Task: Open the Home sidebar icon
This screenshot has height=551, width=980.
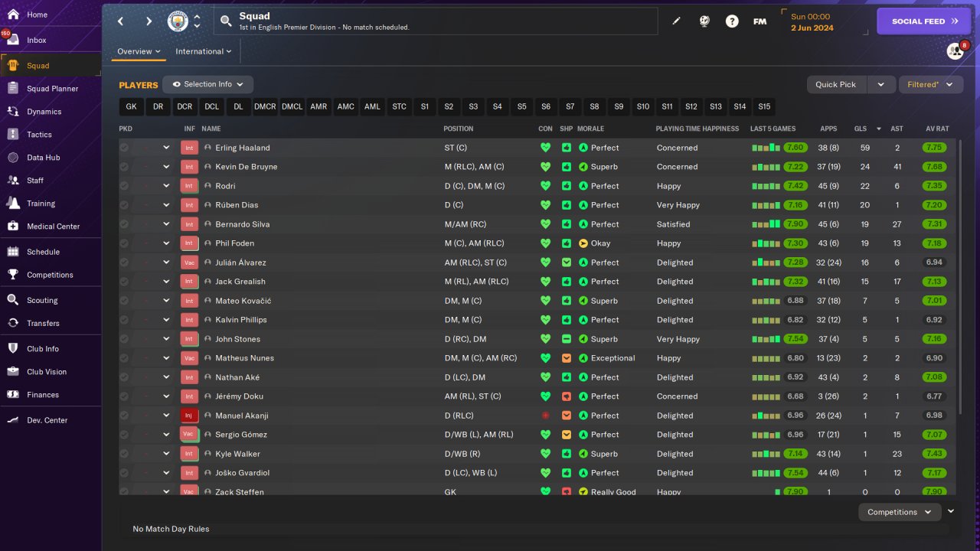Action: click(x=13, y=15)
